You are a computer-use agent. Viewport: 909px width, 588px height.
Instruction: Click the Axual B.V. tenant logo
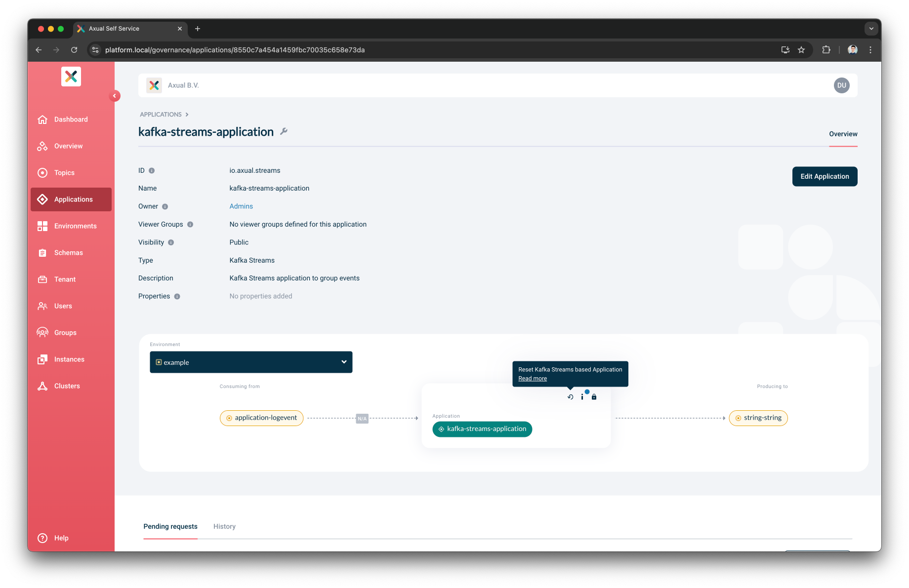pyautogui.click(x=154, y=85)
